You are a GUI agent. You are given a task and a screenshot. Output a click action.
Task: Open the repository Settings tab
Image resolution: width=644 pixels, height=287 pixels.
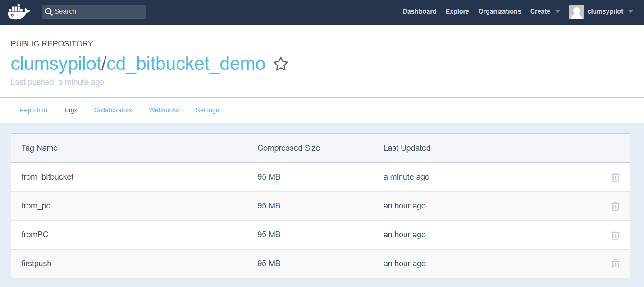click(x=207, y=110)
